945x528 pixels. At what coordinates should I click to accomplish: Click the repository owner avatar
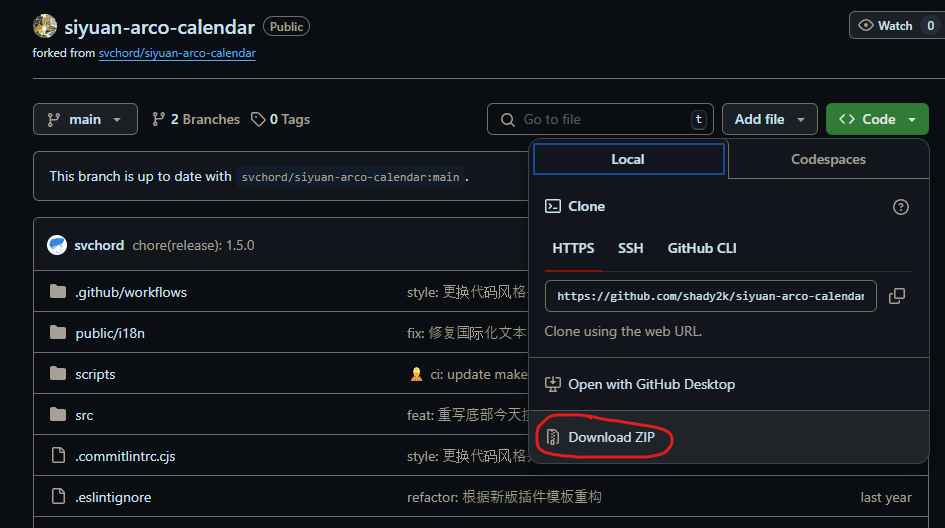click(x=45, y=26)
